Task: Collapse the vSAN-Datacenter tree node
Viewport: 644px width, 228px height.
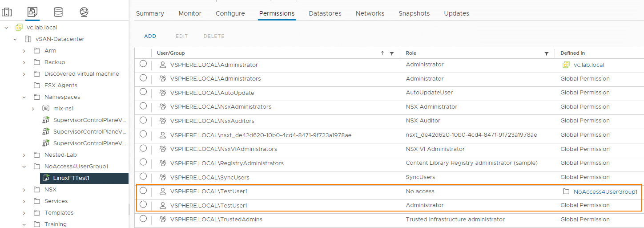Action: tap(15, 39)
